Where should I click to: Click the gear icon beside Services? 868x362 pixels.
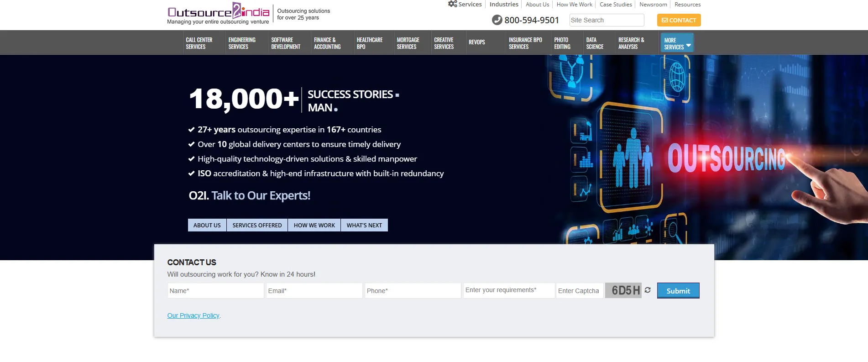click(452, 4)
